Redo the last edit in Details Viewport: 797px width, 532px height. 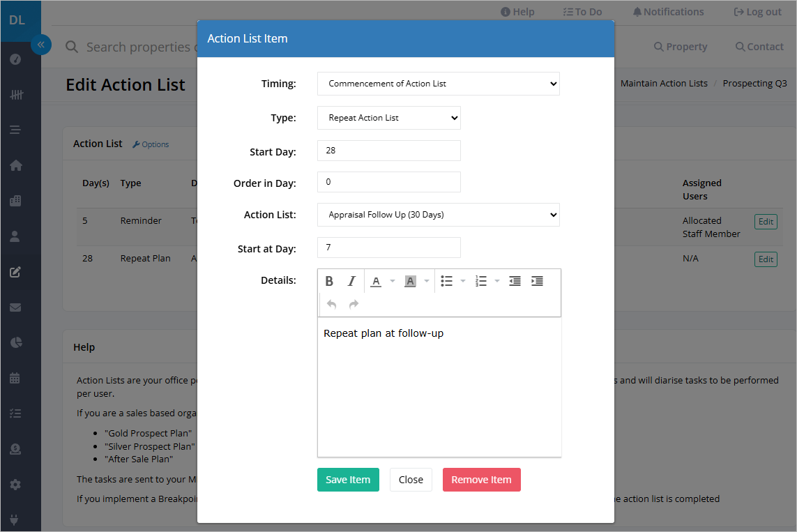point(353,303)
